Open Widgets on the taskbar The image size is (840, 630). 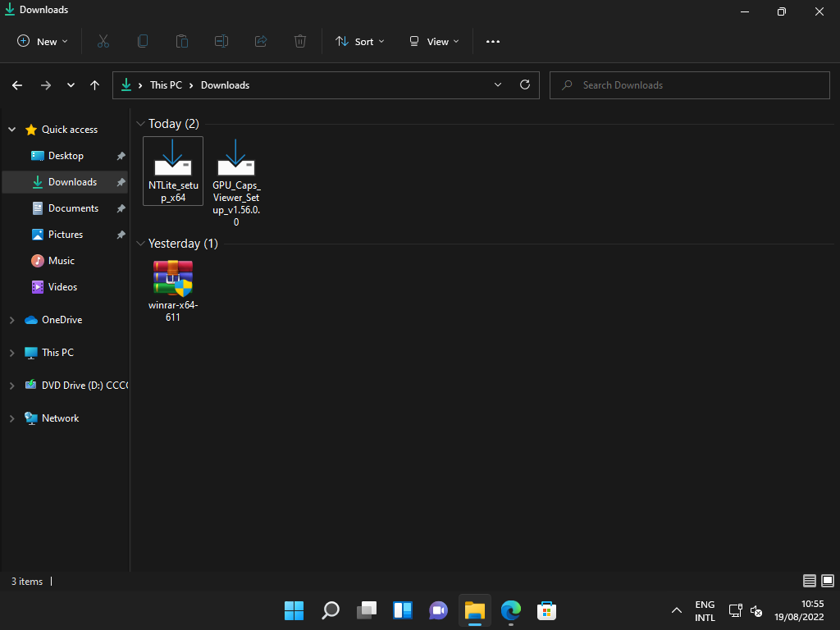pyautogui.click(x=402, y=610)
